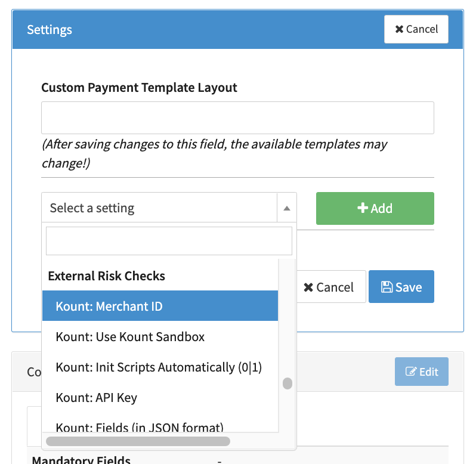Click the search box inside the setting dropdown
This screenshot has width=476, height=464.
[169, 241]
